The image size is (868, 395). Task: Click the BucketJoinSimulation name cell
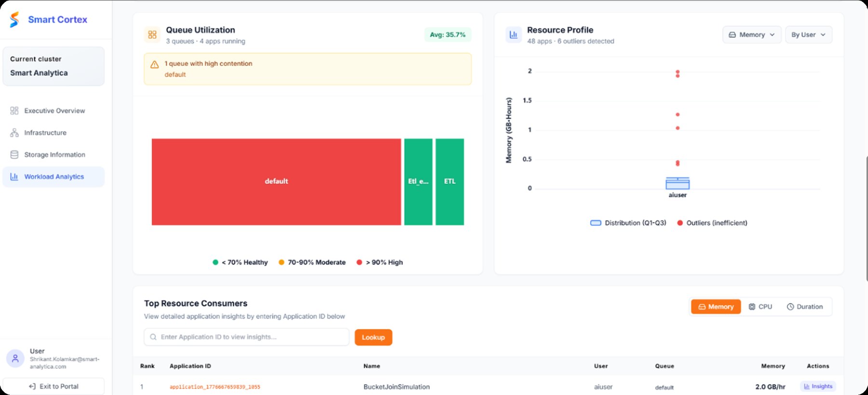coord(396,387)
